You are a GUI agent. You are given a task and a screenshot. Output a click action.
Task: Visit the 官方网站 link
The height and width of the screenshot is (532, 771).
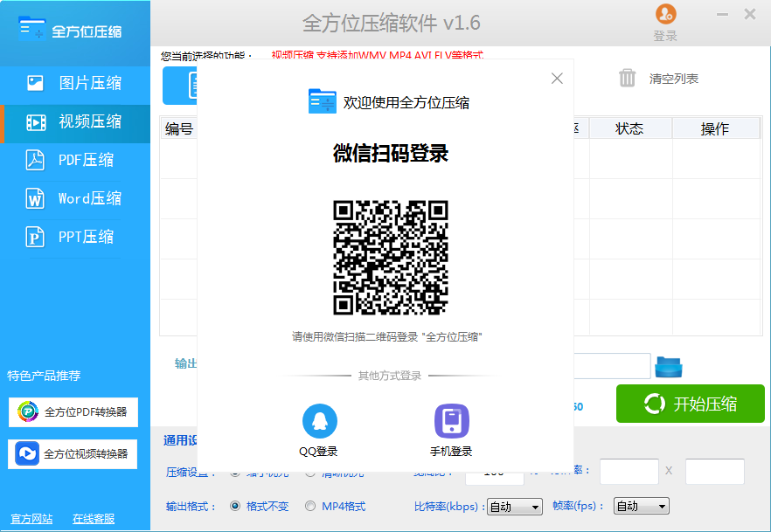pos(31,519)
